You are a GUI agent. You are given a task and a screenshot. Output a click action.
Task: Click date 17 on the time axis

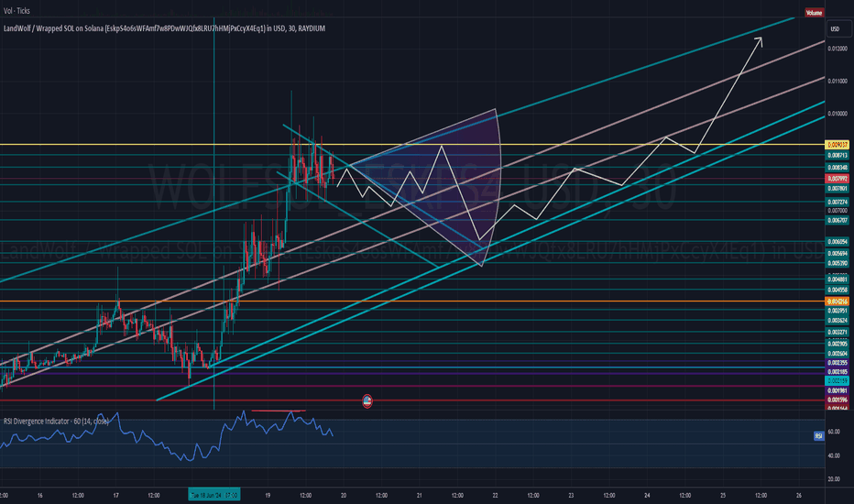tap(116, 495)
